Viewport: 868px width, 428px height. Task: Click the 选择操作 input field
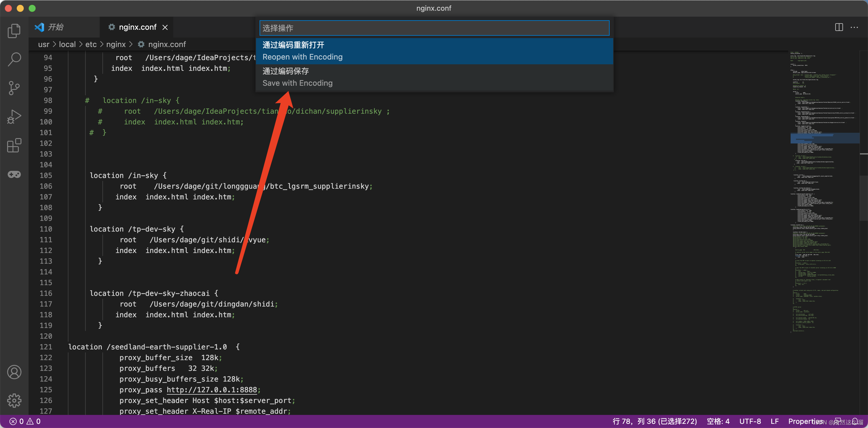pos(434,28)
